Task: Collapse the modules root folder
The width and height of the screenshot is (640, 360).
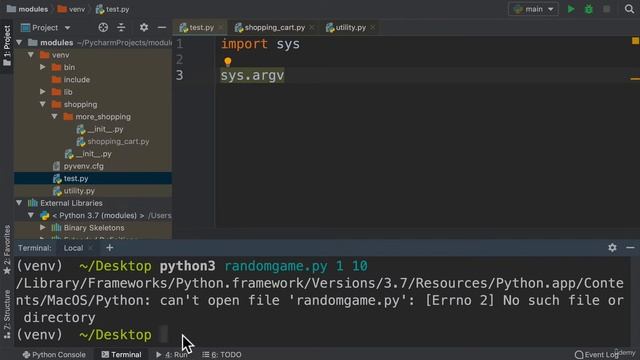Action: coord(19,42)
